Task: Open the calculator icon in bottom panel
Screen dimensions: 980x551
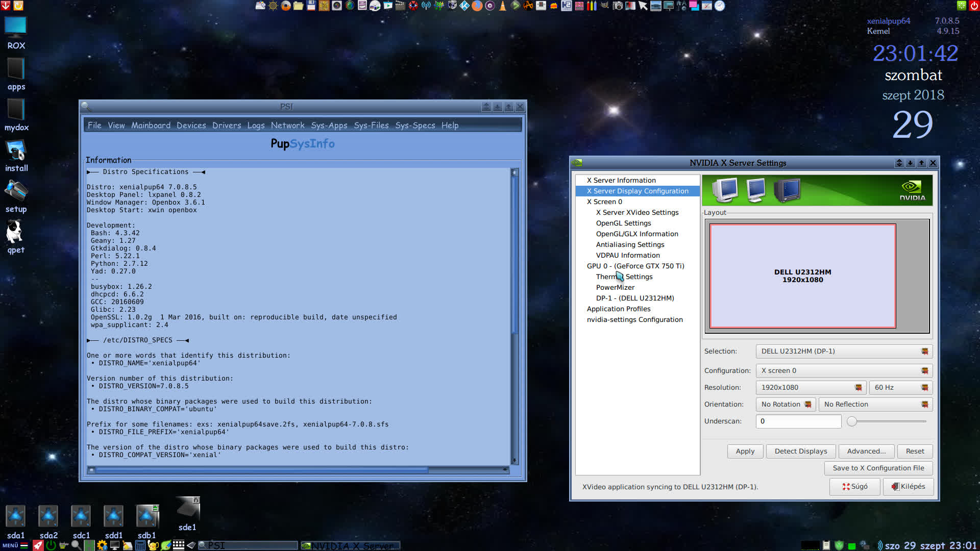Action: point(140,545)
